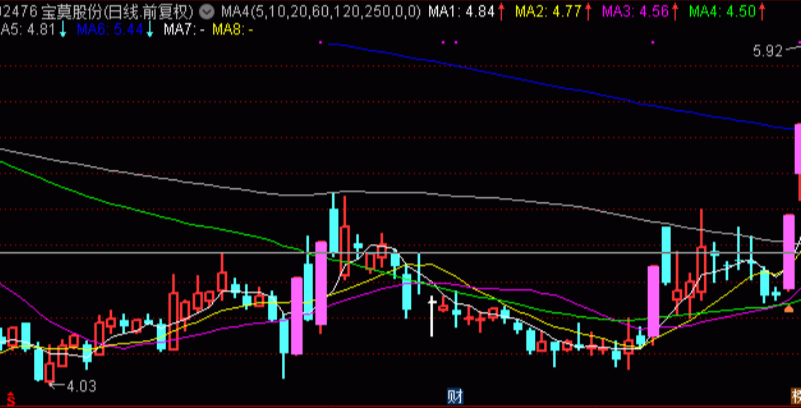801x408 pixels.
Task: Open the 财 financial info icon
Action: 455,396
